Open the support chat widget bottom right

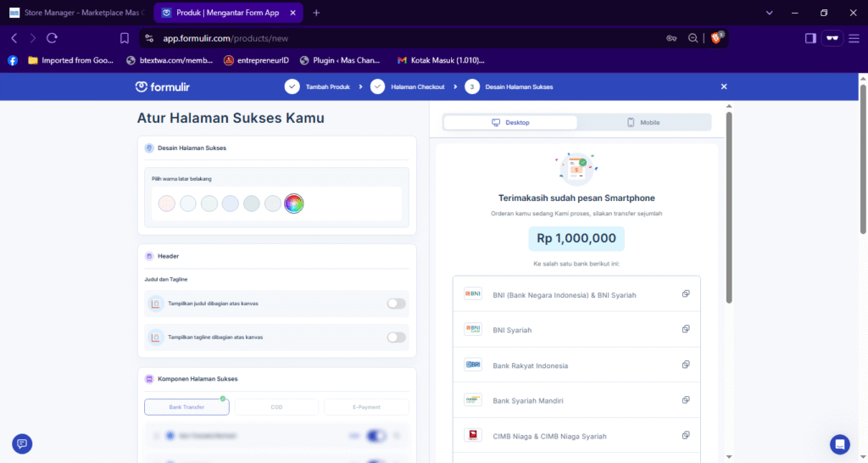point(840,444)
